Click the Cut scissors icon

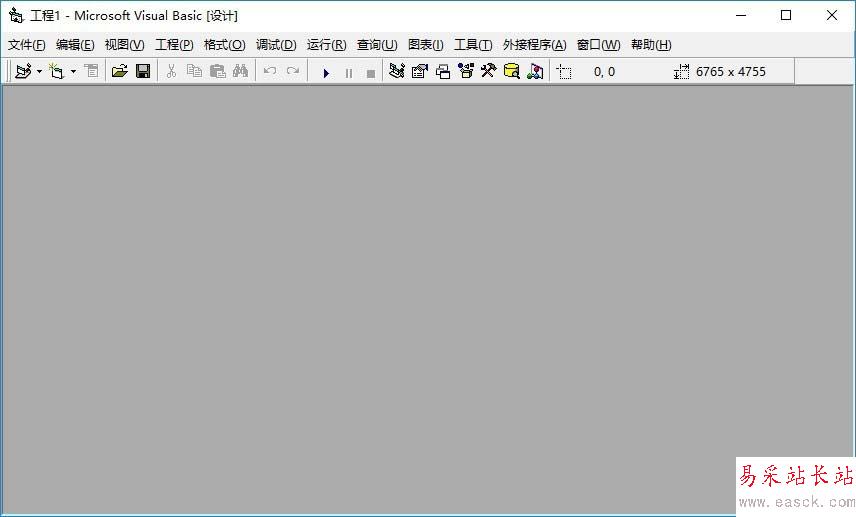tap(171, 71)
